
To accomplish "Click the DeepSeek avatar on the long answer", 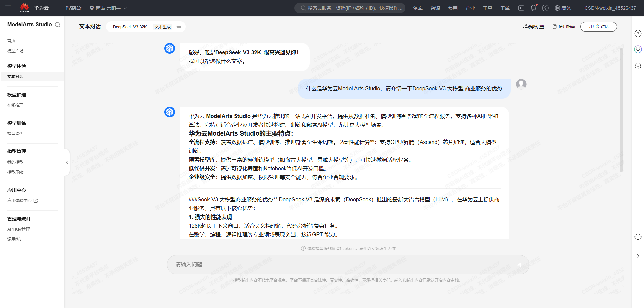I will 170,112.
